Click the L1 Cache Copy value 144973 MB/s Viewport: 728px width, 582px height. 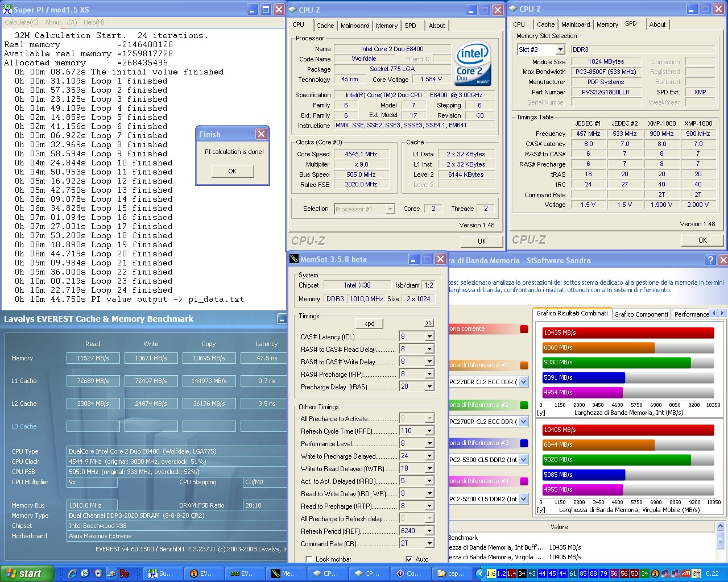209,381
